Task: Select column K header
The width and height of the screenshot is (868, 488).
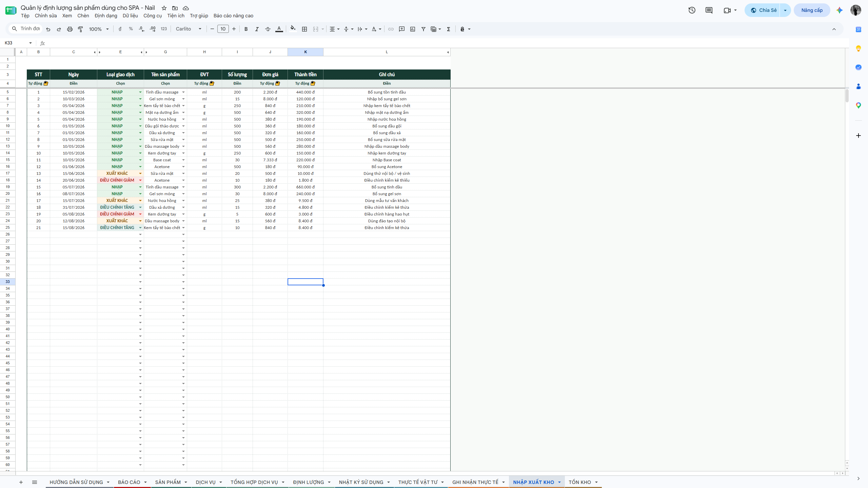Action: (x=305, y=52)
